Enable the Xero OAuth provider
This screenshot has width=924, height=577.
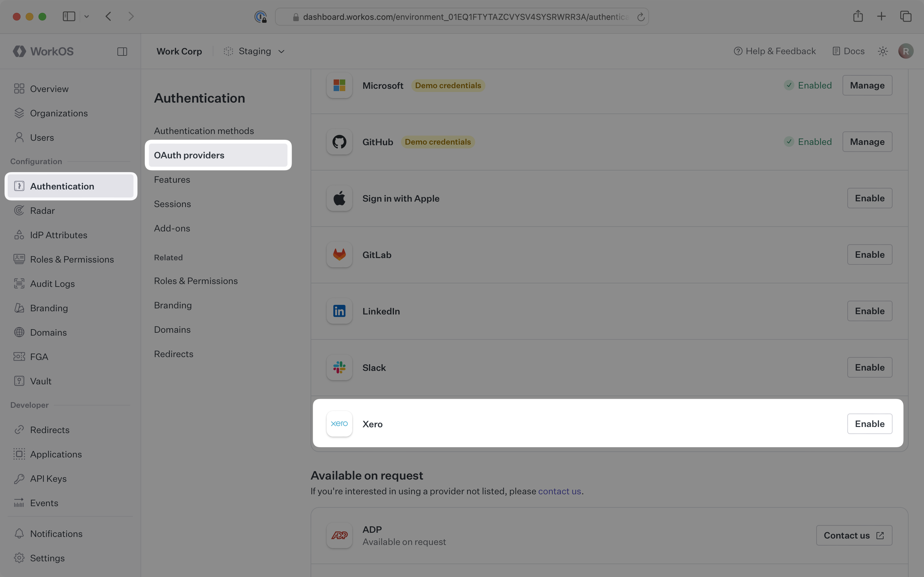tap(869, 423)
